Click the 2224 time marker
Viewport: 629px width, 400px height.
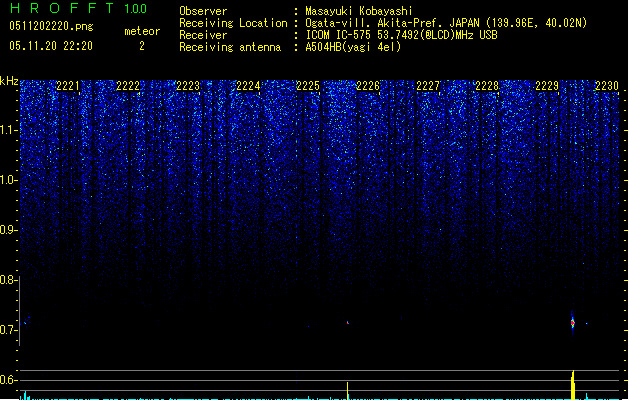coord(248,86)
